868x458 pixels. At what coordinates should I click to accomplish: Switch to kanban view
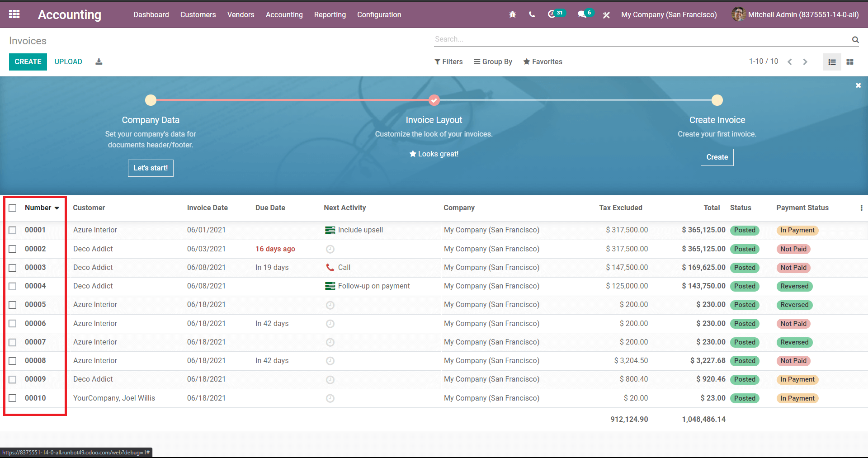pos(850,62)
